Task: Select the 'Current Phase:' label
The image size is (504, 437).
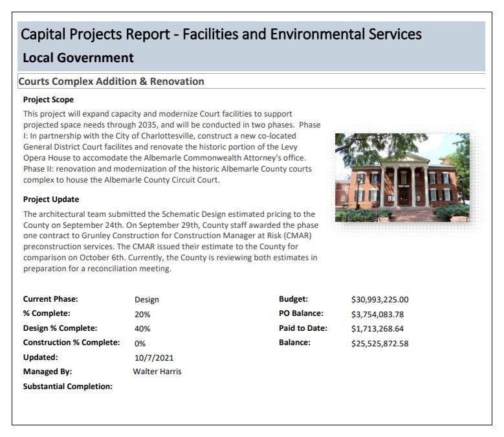Action: coord(50,299)
